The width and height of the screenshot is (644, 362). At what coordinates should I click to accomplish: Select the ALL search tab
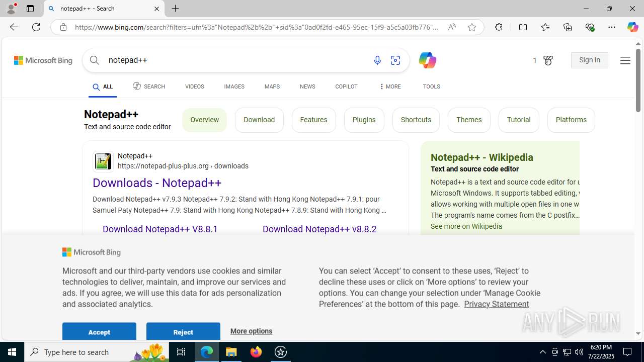(103, 87)
